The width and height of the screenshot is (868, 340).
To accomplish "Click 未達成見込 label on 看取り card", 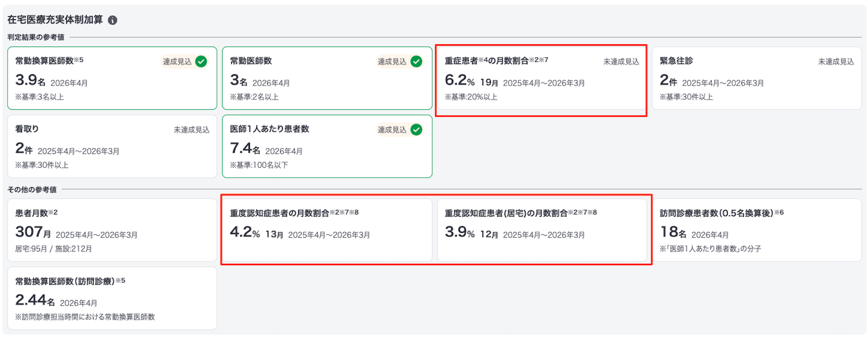I will [191, 130].
